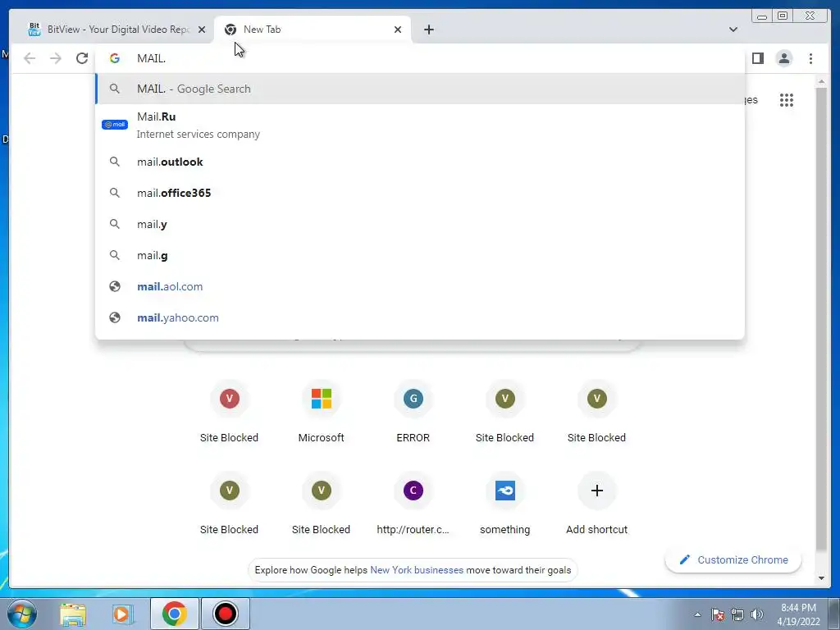
Task: Open the 'something' shortcut
Action: [505, 504]
